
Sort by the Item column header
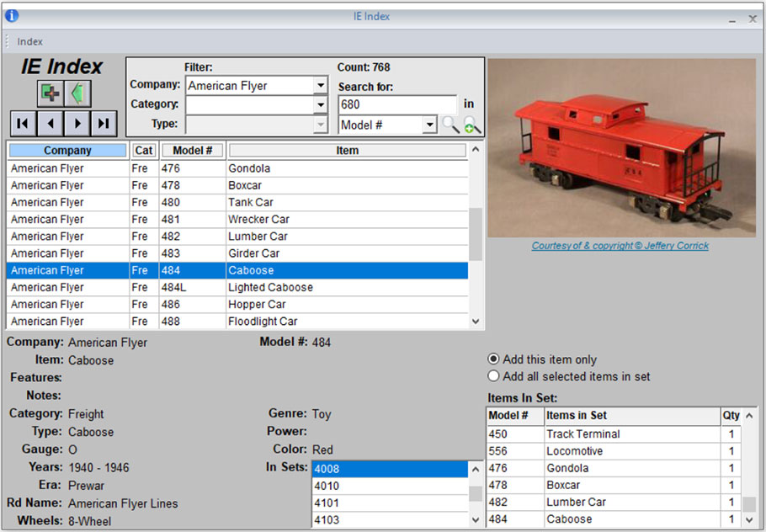[348, 151]
